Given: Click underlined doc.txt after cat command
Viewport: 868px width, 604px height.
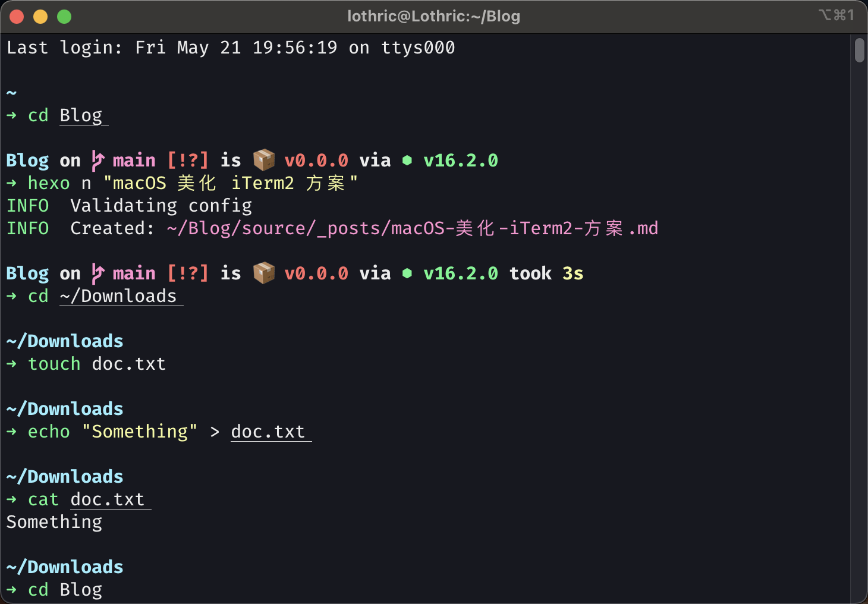Looking at the screenshot, I should [111, 499].
